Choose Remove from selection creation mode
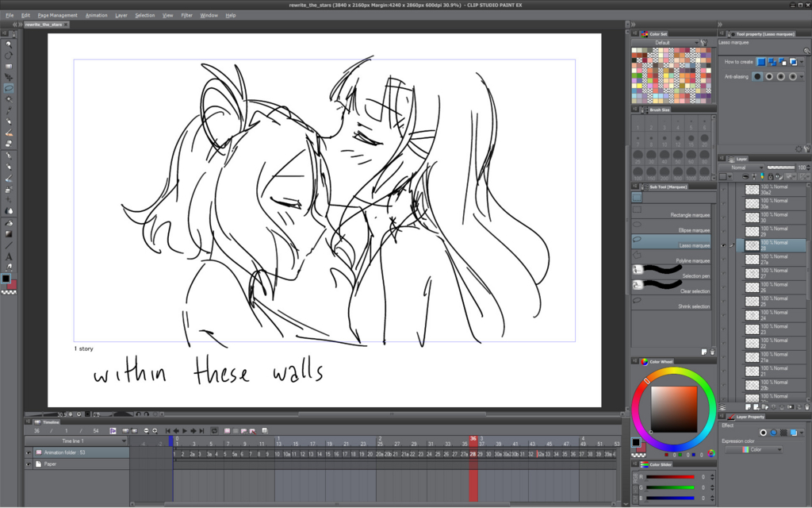This screenshot has height=508, width=812. pyautogui.click(x=783, y=62)
